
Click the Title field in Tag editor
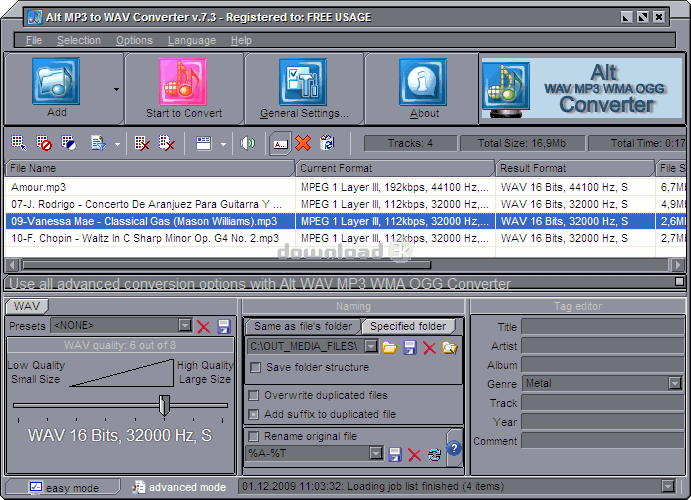[x=602, y=327]
